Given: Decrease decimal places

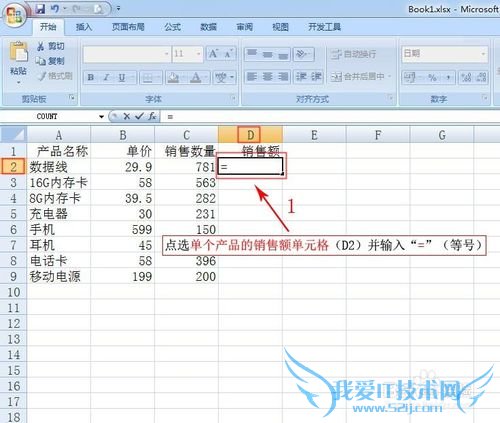Looking at the screenshot, I should (481, 78).
